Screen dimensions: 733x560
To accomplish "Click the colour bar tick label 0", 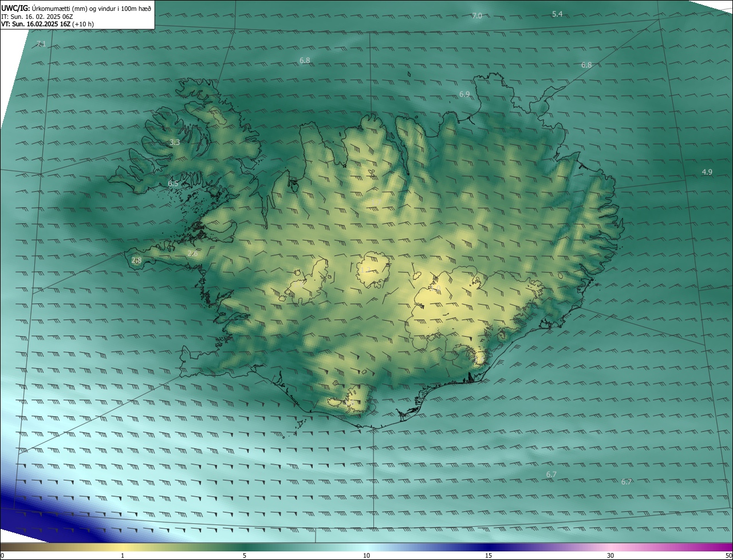I will click(2, 556).
